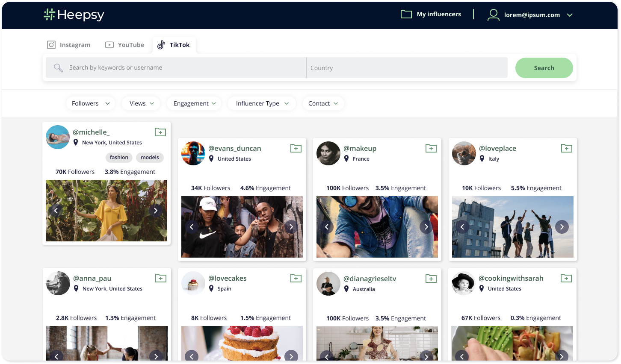
Task: Click the previous arrow on @makeup's photo carousel
Action: pyautogui.click(x=327, y=227)
